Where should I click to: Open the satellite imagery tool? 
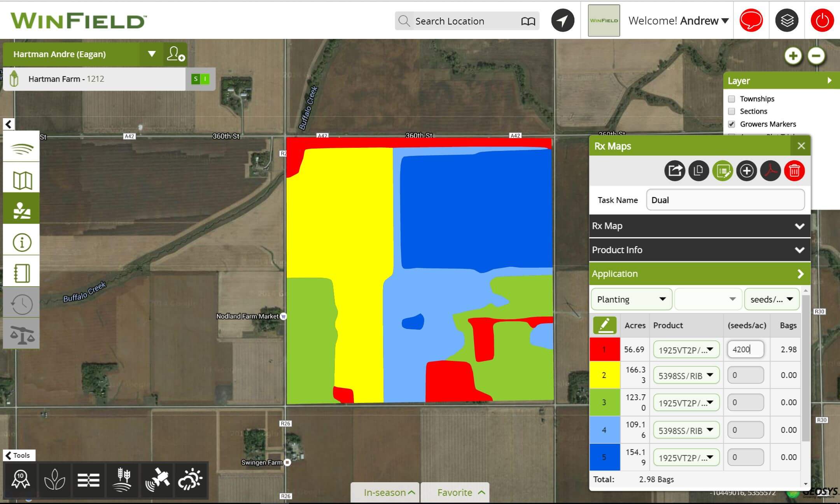[x=157, y=480]
